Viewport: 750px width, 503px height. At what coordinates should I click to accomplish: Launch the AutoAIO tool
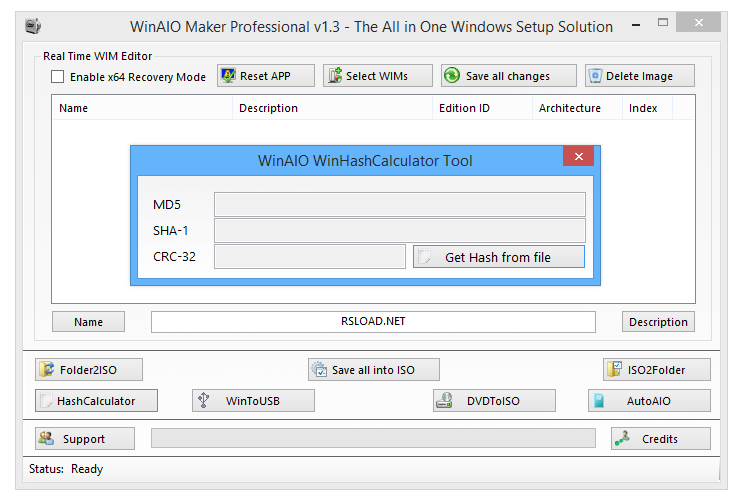(649, 401)
